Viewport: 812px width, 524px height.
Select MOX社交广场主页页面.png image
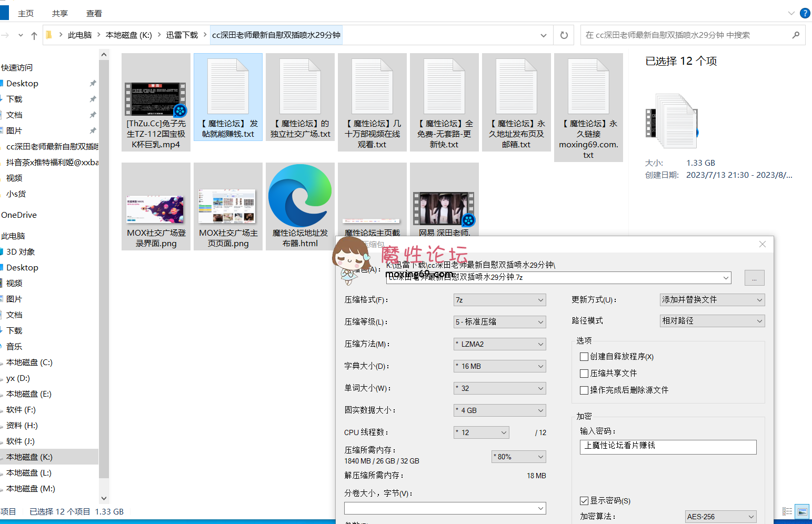[228, 206]
